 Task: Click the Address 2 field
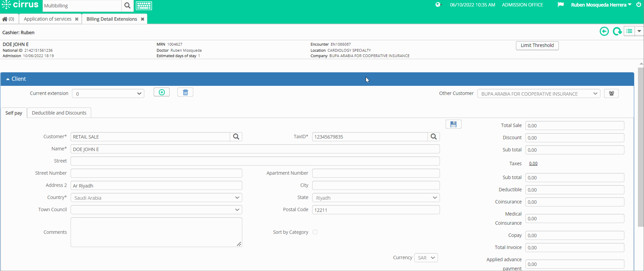156,186
